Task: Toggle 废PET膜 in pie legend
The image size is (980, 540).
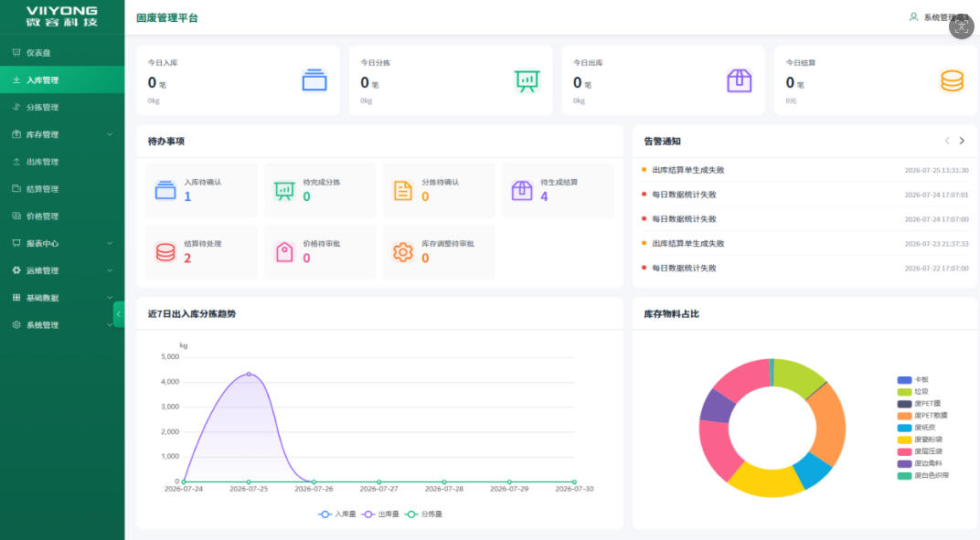Action: (x=919, y=404)
